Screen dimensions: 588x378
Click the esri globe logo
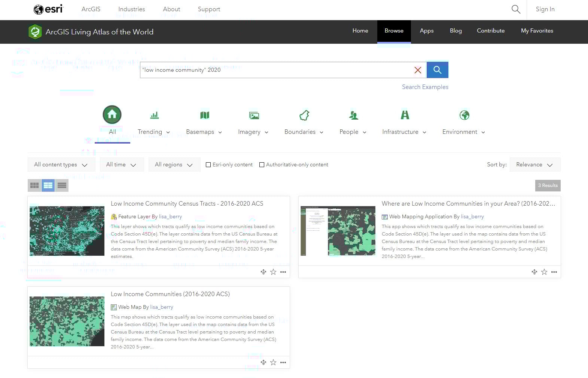48,9
